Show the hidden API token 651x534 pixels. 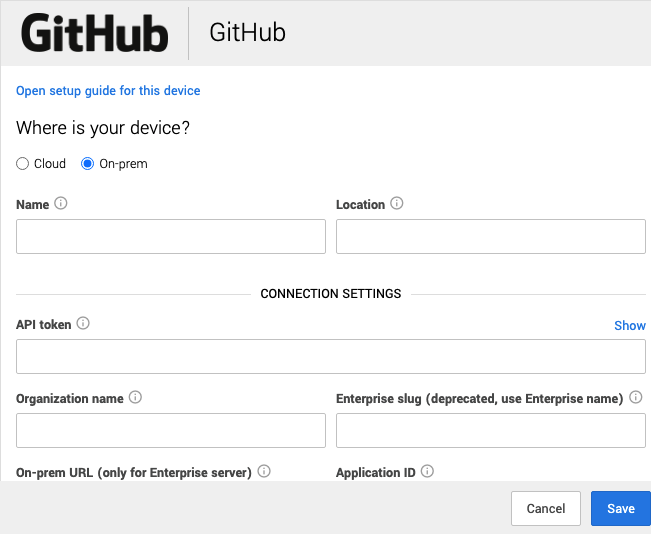(630, 326)
